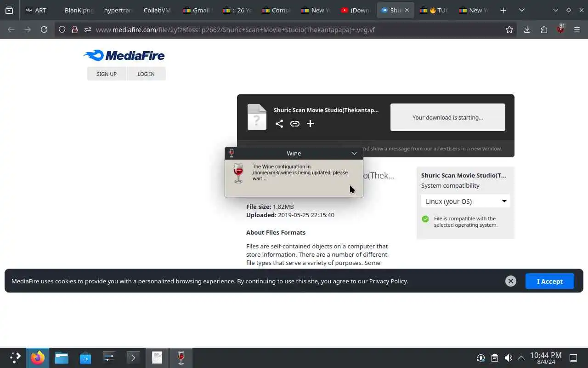Open site permissions icon in address bar
Screen dimensions: 588x368
tap(87, 29)
